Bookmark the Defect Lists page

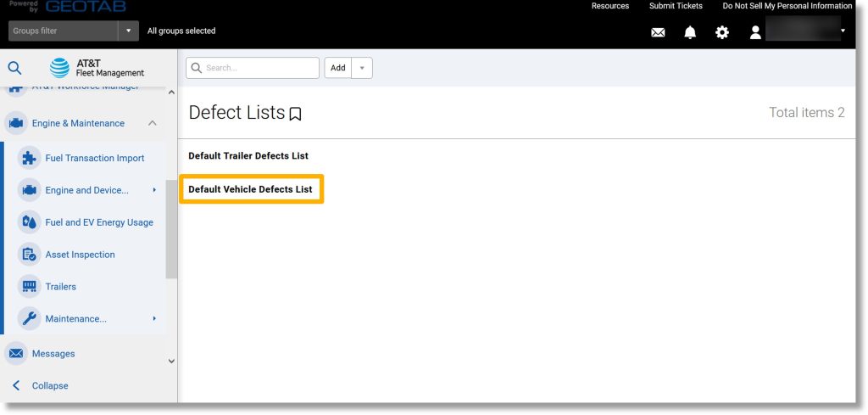(x=296, y=114)
